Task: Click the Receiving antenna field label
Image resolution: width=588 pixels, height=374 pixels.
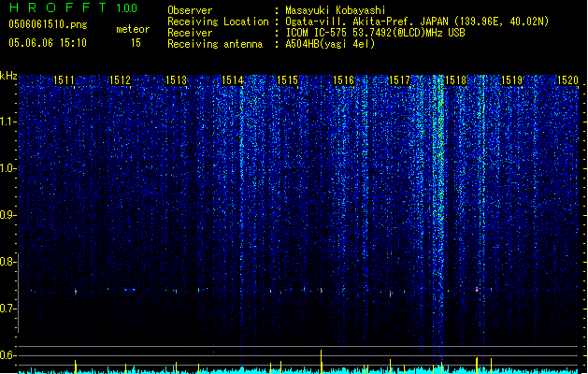Action: tap(215, 44)
